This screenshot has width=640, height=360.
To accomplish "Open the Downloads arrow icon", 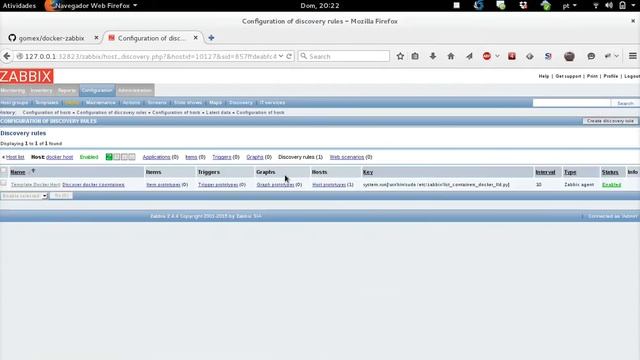I will [x=433, y=56].
